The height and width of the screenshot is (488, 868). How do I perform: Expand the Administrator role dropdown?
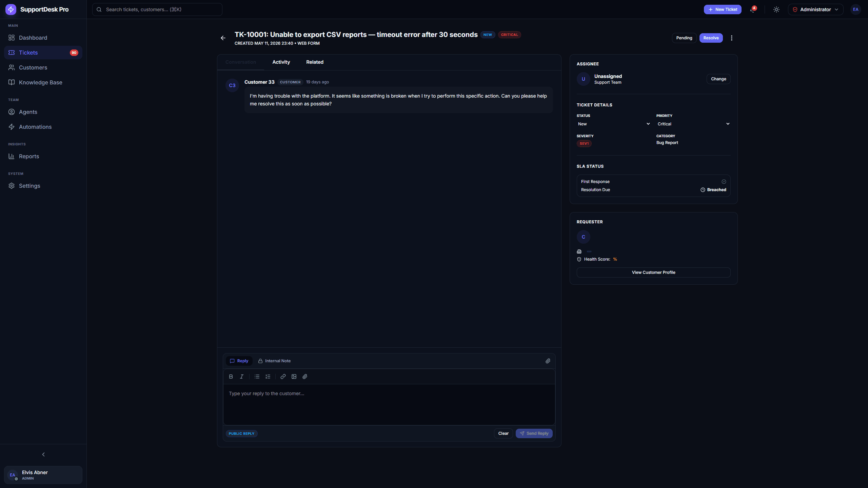pos(815,9)
